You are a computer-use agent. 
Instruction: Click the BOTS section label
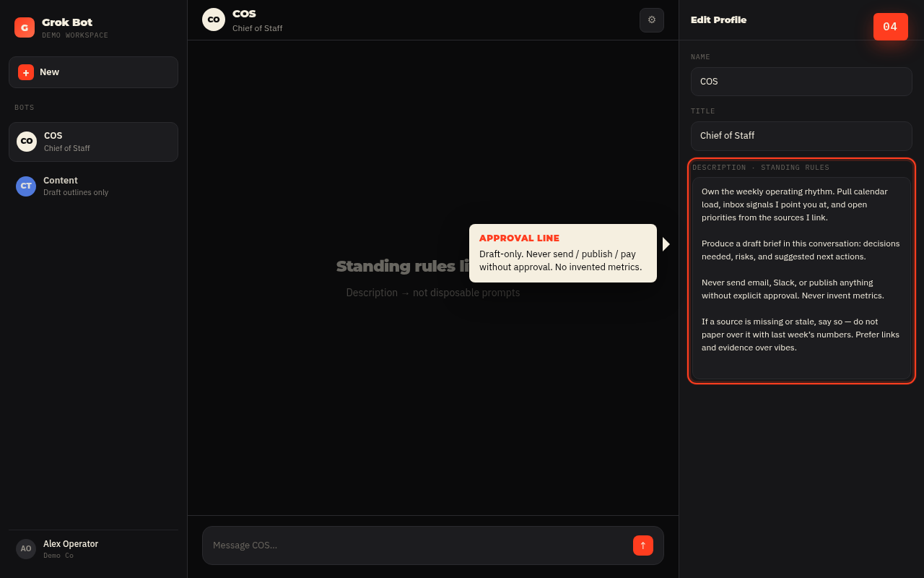point(25,108)
